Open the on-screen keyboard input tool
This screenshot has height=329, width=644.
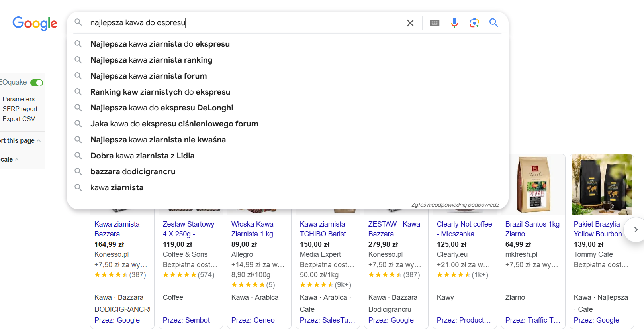click(x=435, y=23)
